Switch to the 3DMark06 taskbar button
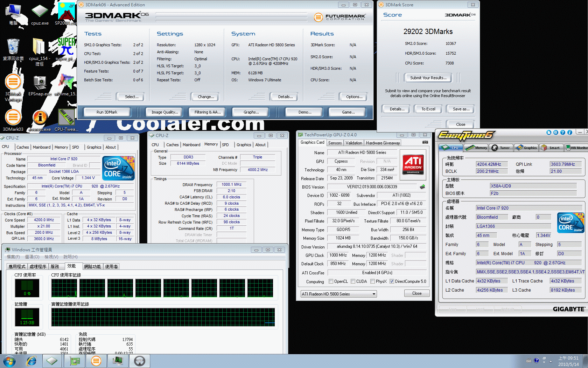The image size is (588, 368). coord(96,361)
